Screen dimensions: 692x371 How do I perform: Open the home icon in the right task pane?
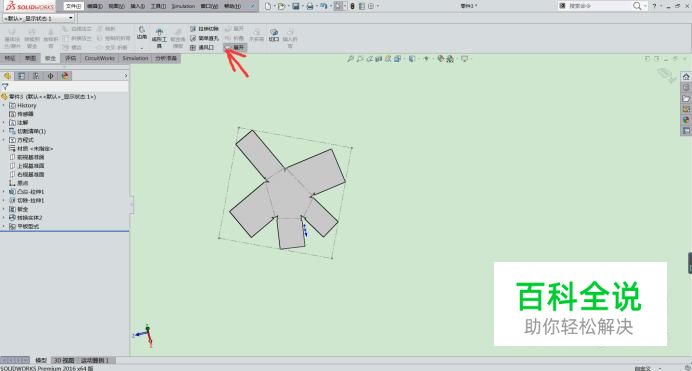686,77
